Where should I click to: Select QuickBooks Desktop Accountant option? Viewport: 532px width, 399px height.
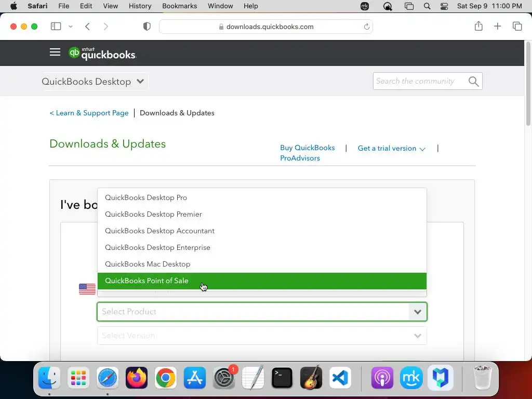coord(262,231)
